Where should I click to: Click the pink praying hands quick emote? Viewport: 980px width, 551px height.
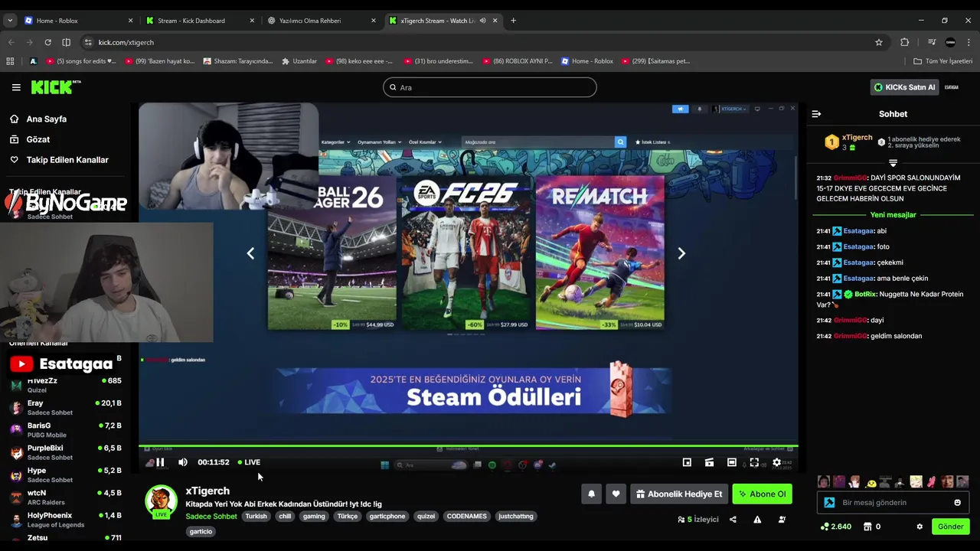tap(932, 482)
